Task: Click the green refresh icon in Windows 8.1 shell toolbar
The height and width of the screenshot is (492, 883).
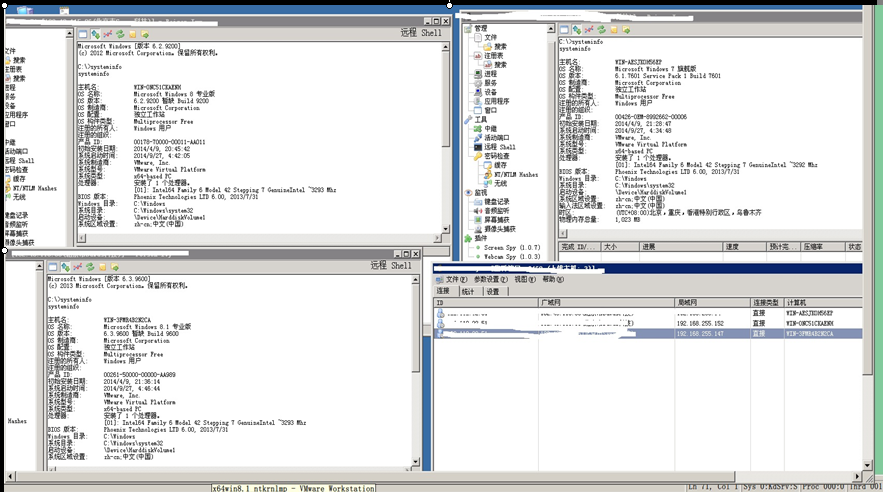Action: click(90, 267)
